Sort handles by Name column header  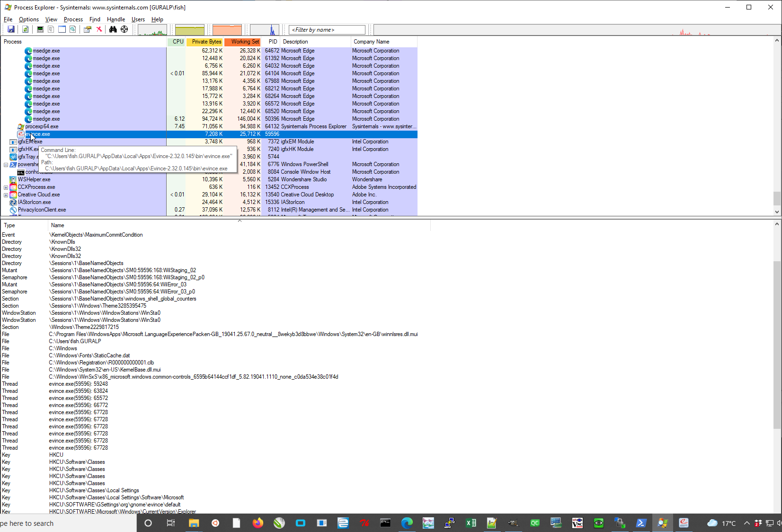[x=240, y=225]
